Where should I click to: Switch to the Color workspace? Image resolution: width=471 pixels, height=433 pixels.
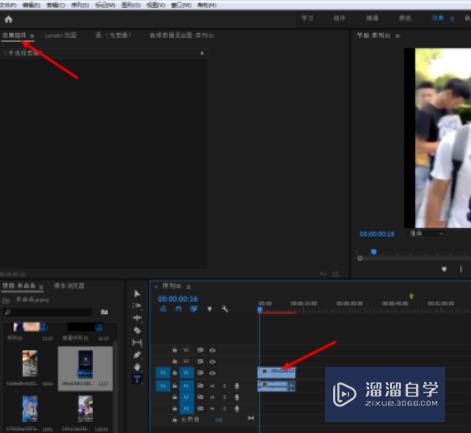point(405,18)
